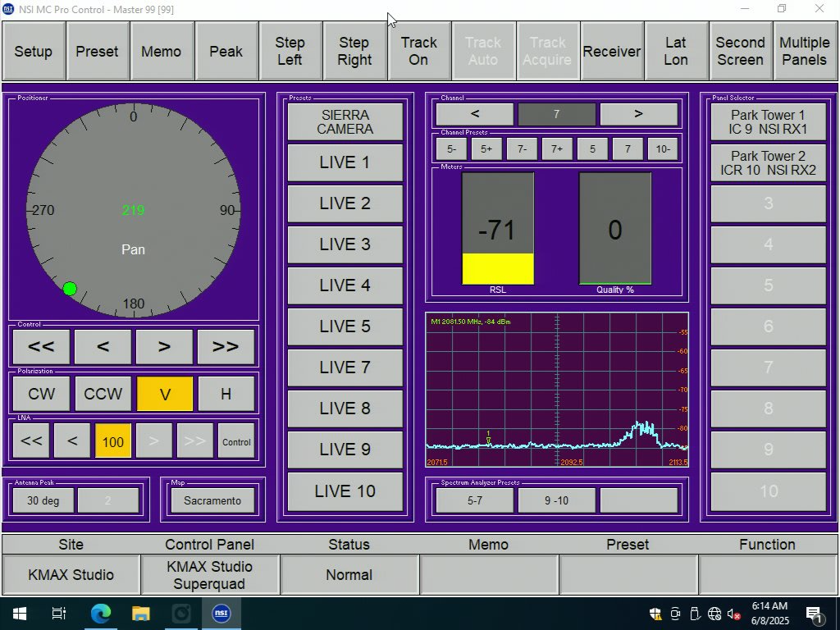Click the Windows Start button

tap(19, 614)
